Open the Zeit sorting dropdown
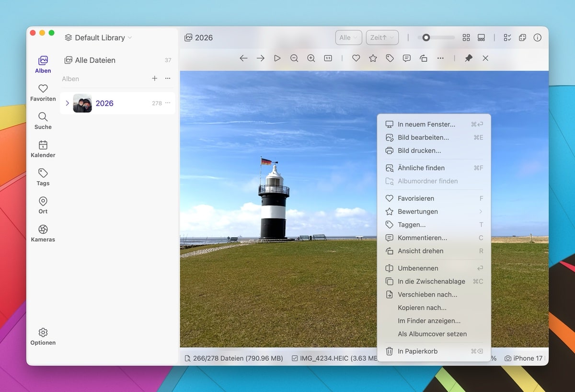Image resolution: width=575 pixels, height=392 pixels. (382, 37)
